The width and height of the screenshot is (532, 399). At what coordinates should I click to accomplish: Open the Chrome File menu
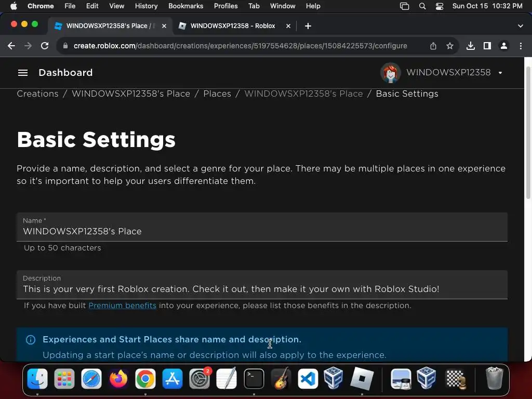(70, 6)
